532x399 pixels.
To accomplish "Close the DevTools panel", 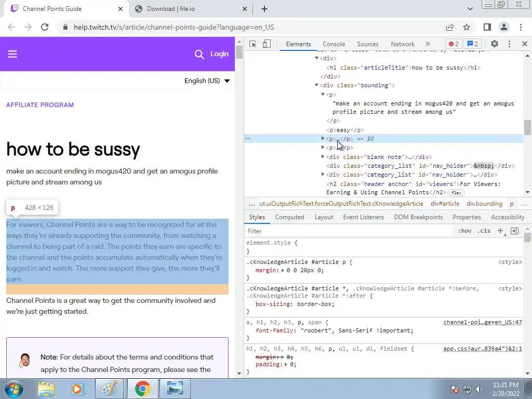I will coord(525,44).
